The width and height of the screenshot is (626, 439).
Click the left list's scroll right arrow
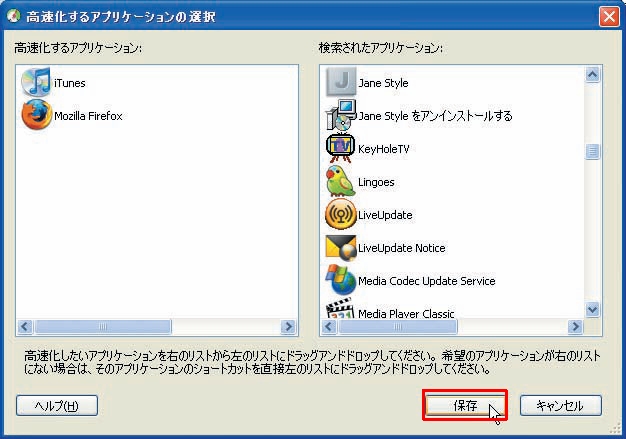(x=288, y=326)
